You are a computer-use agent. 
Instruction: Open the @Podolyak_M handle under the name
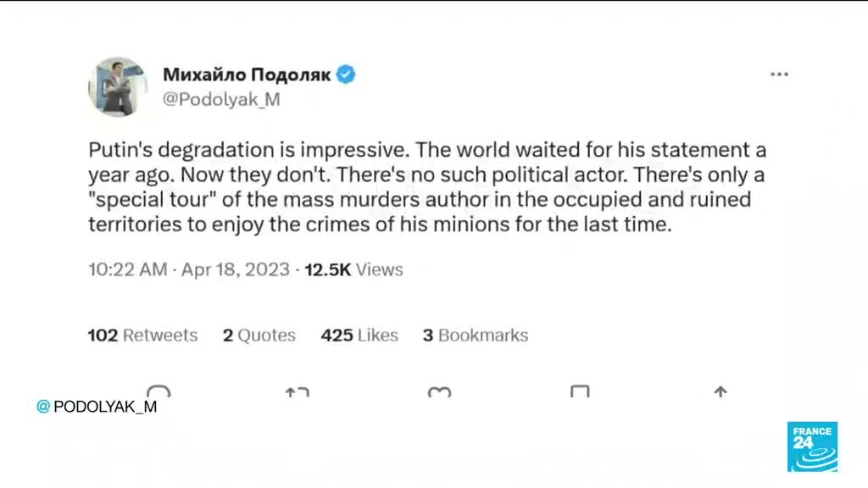click(x=220, y=99)
